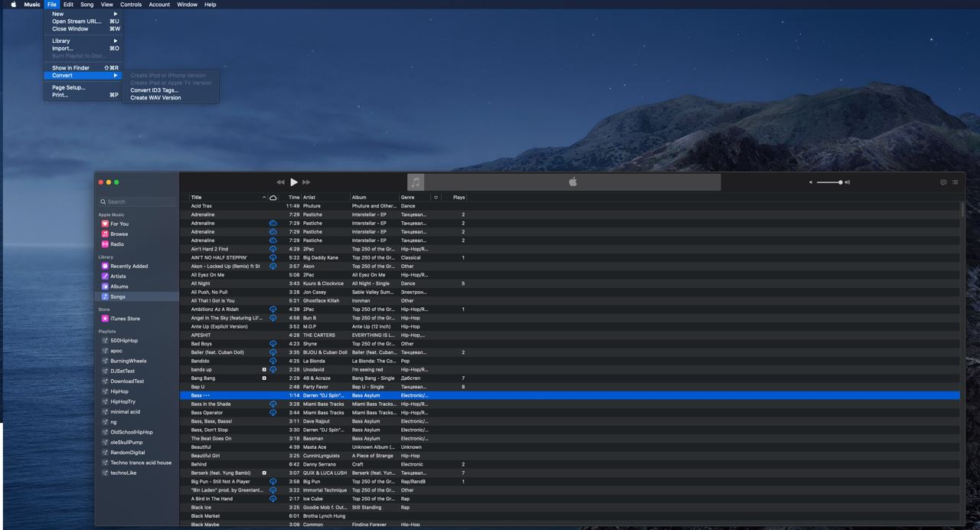Download Bandido from cloud

tap(273, 361)
